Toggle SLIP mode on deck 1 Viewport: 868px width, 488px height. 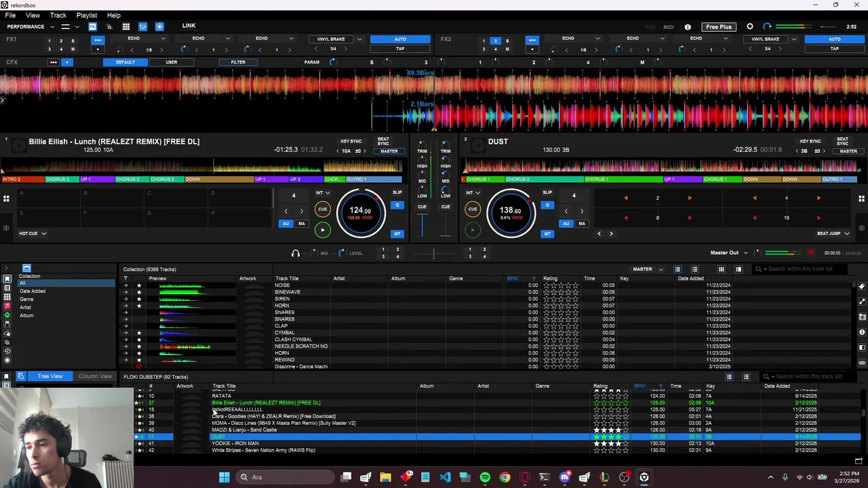[397, 192]
